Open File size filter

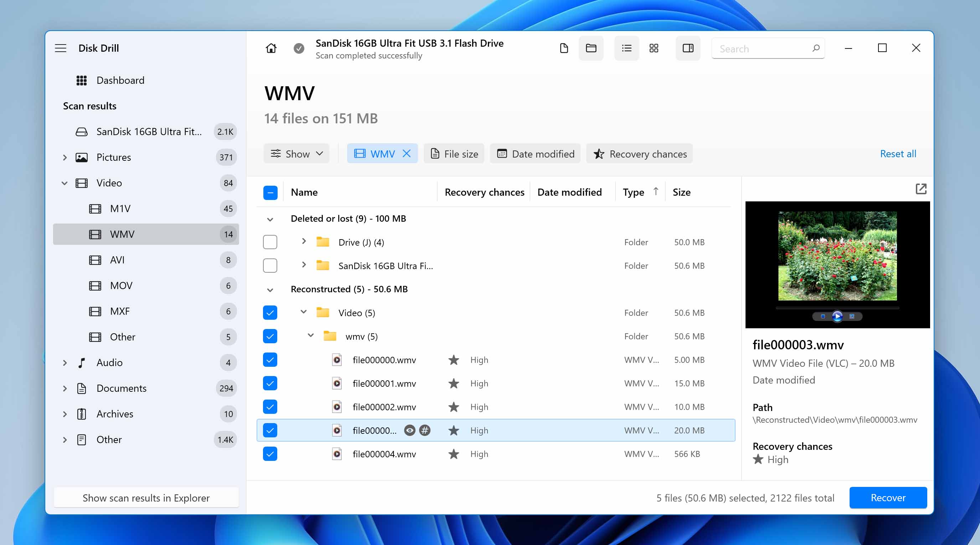[x=454, y=154]
